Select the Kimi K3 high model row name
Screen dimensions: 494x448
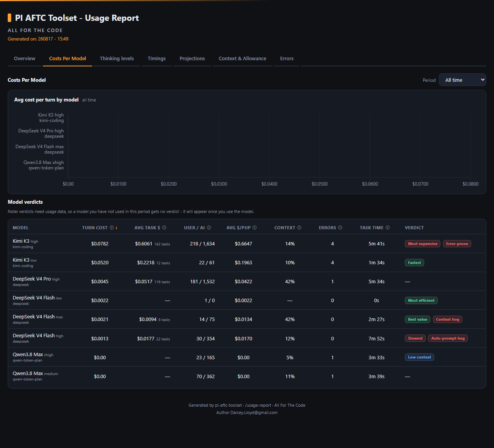(25, 241)
